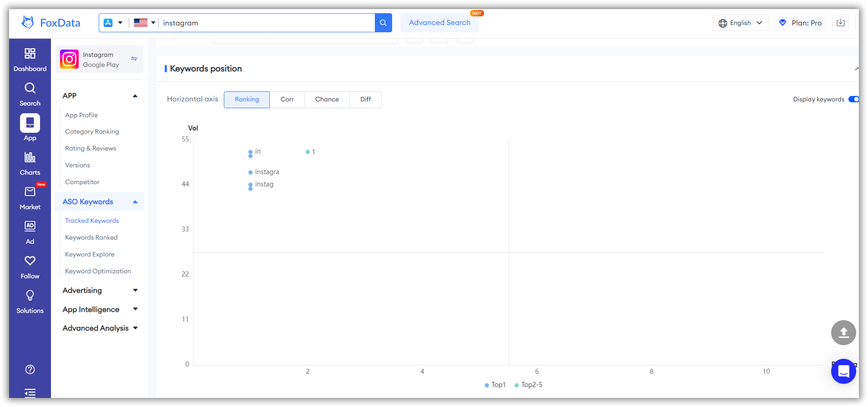This screenshot has width=868, height=407.
Task: Select the App sidebar icon
Action: point(30,123)
